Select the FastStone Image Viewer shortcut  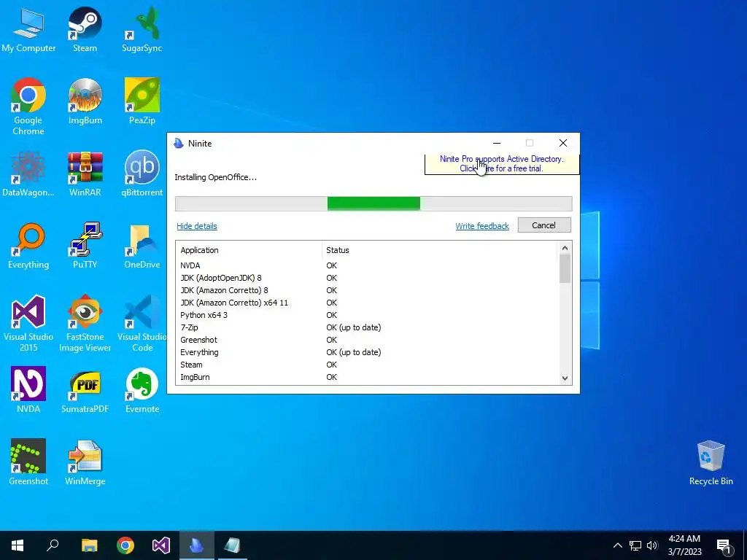(x=85, y=323)
